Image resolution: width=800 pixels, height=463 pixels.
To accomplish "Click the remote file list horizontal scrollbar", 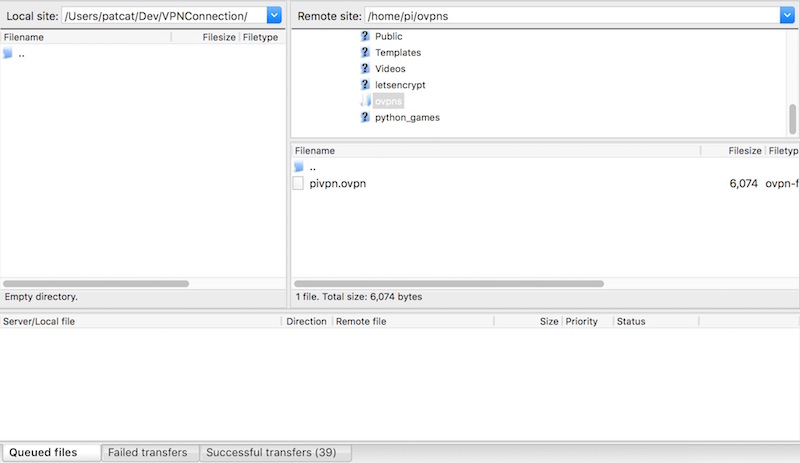I will click(x=449, y=284).
